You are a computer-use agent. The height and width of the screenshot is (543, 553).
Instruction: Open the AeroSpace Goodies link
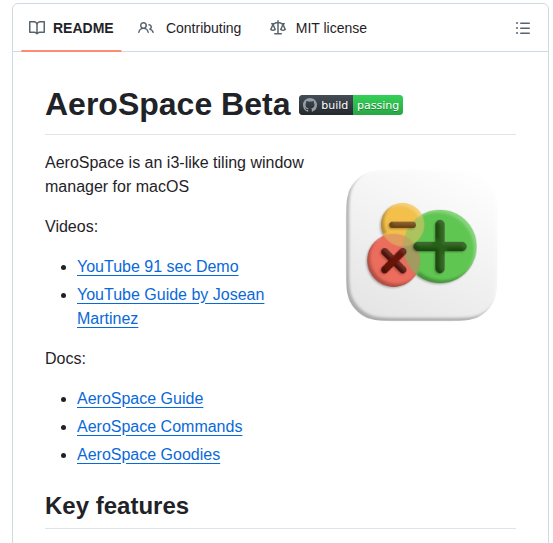pyautogui.click(x=148, y=454)
